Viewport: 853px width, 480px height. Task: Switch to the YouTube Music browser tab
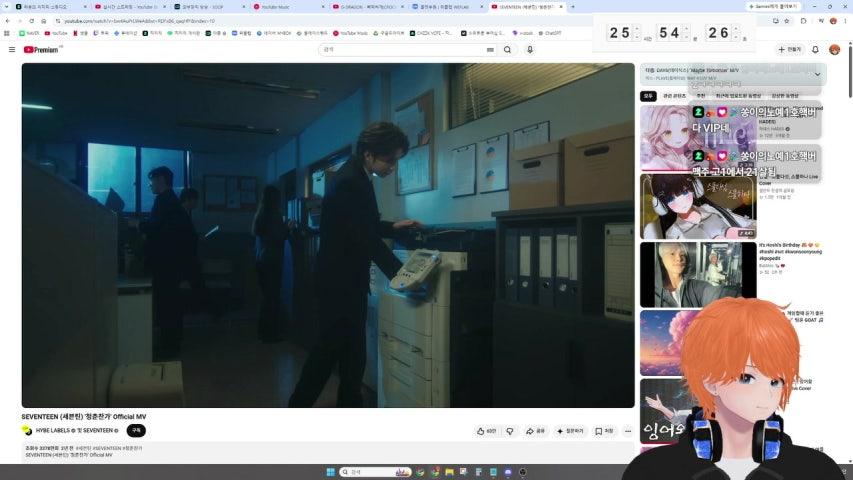point(287,7)
